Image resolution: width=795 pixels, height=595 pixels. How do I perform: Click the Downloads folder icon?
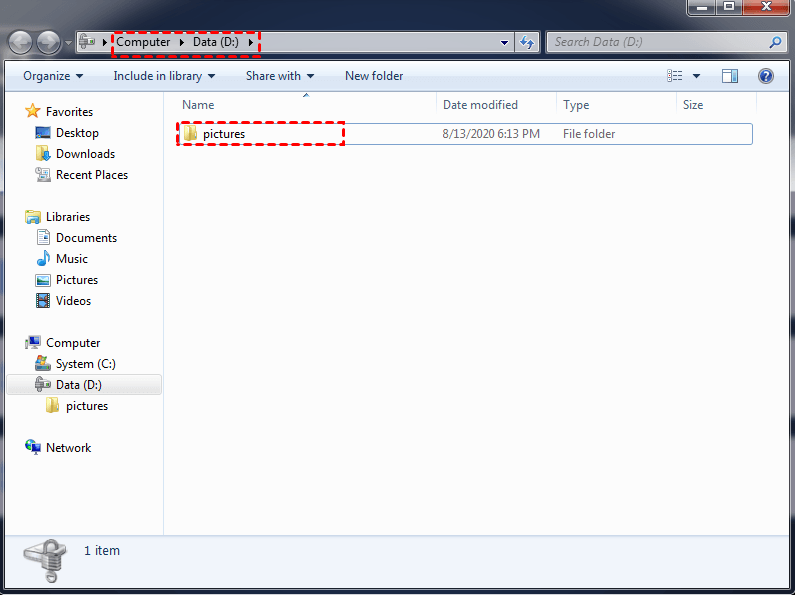[x=43, y=153]
